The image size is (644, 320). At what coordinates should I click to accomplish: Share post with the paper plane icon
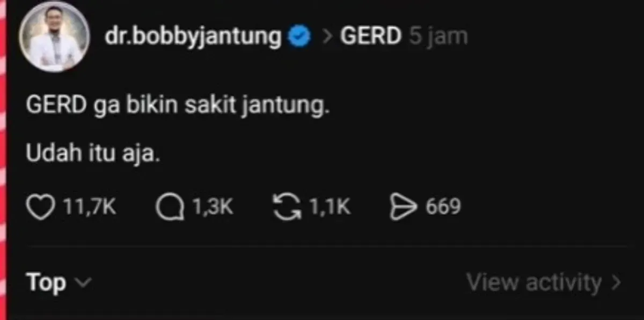pyautogui.click(x=403, y=207)
